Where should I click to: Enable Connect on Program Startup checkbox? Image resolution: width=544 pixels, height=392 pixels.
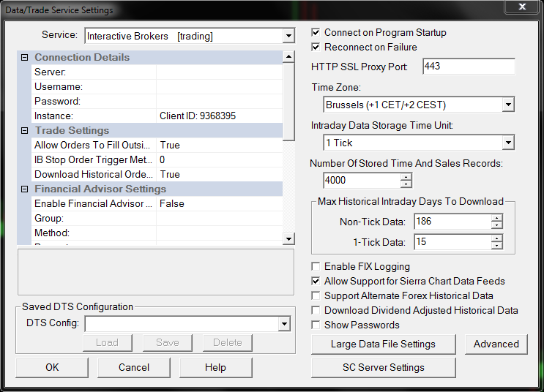click(316, 33)
